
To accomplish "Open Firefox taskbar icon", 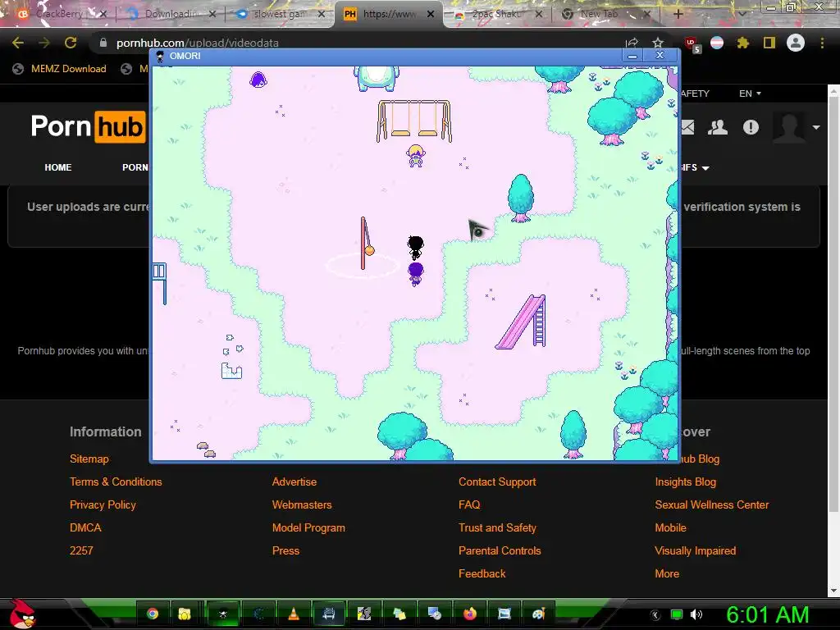I will coord(470,614).
